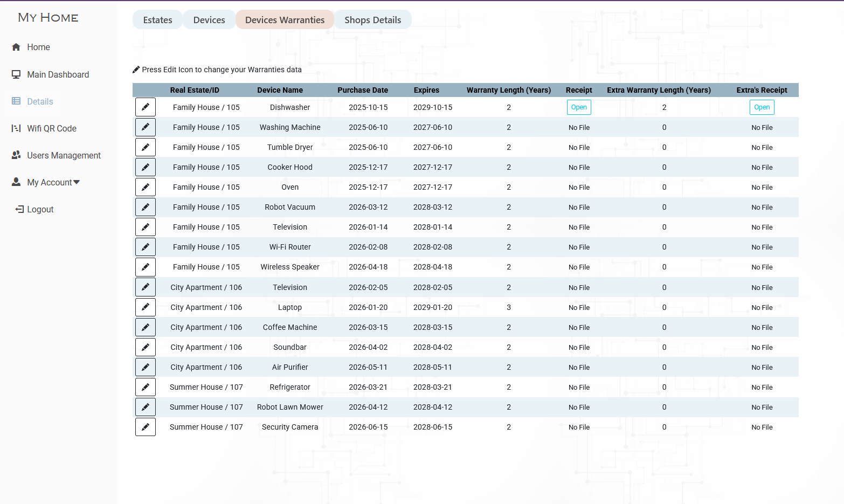Click the pencil icon for Coffee Machine
Image resolution: width=844 pixels, height=504 pixels.
coord(146,327)
